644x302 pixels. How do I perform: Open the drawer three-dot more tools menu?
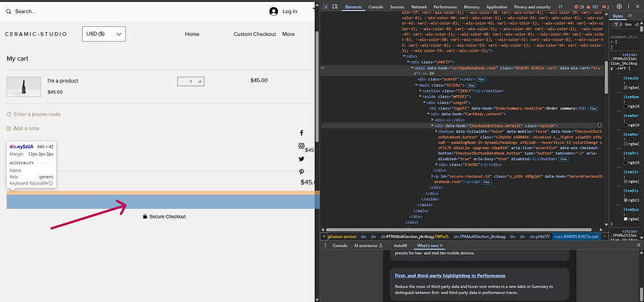(326, 246)
